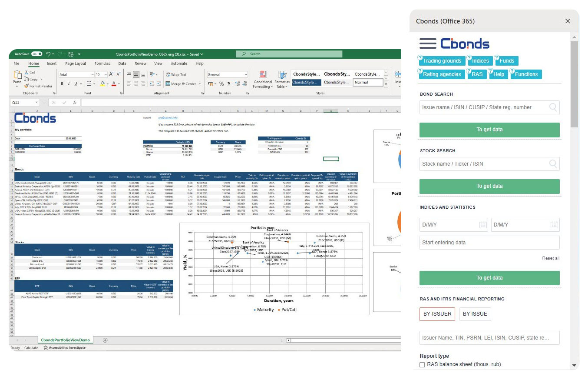Open the Cbonds add-in hamburger menu
The image size is (588, 380).
pos(428,43)
